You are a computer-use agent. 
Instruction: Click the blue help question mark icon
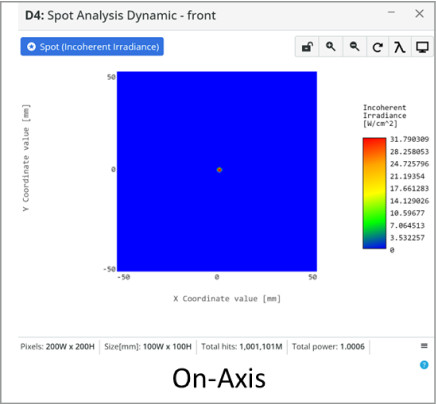pyautogui.click(x=424, y=365)
